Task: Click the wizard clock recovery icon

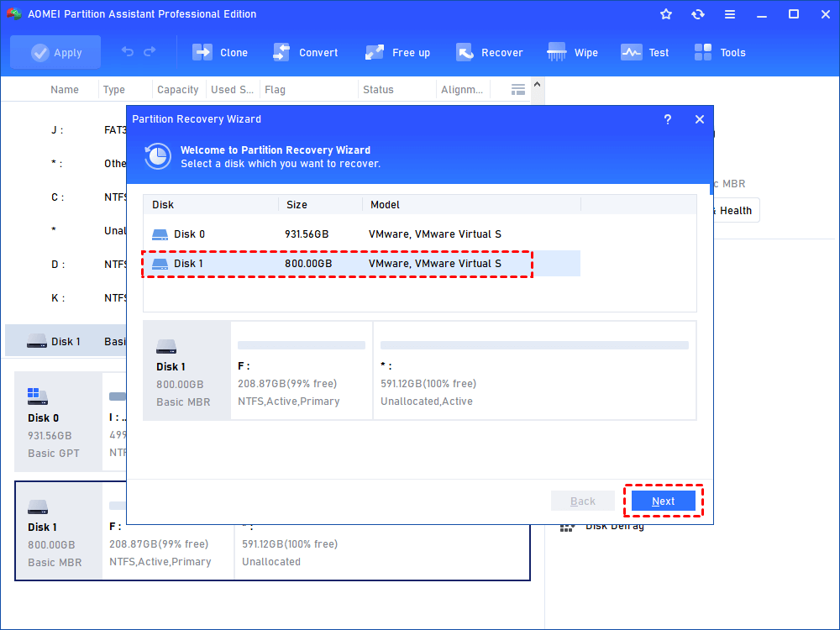Action: pyautogui.click(x=158, y=156)
